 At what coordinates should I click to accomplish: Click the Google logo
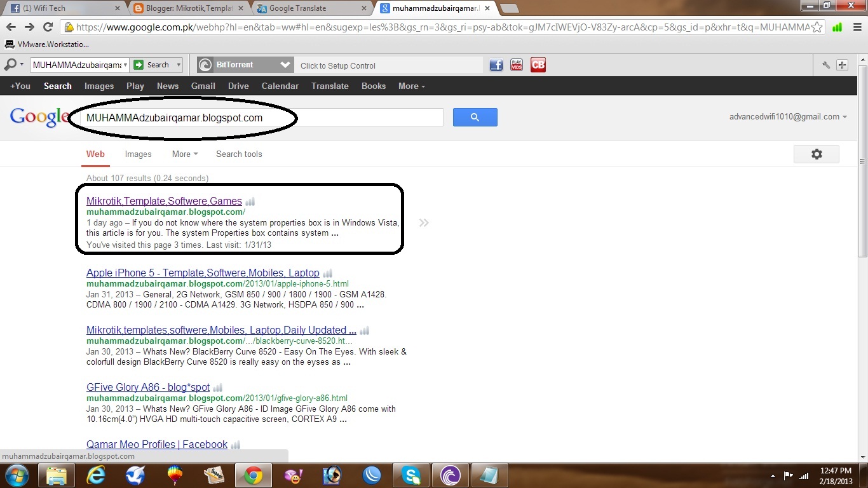(39, 117)
